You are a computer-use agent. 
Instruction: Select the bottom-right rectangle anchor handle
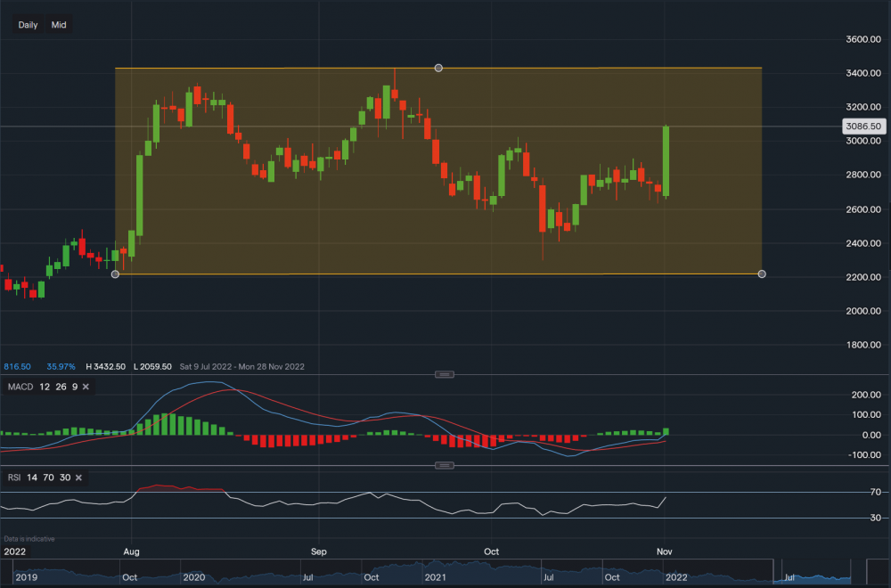tap(762, 274)
